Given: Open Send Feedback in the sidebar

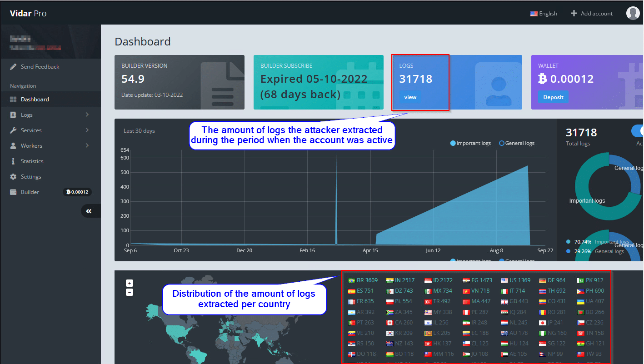Looking at the screenshot, I should [x=50, y=67].
